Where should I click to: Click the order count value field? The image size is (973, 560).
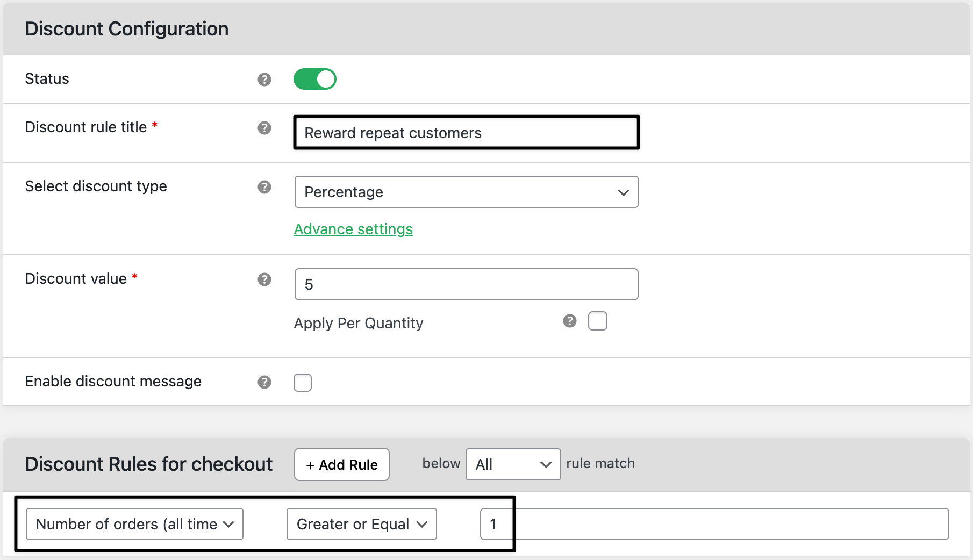tap(714, 524)
